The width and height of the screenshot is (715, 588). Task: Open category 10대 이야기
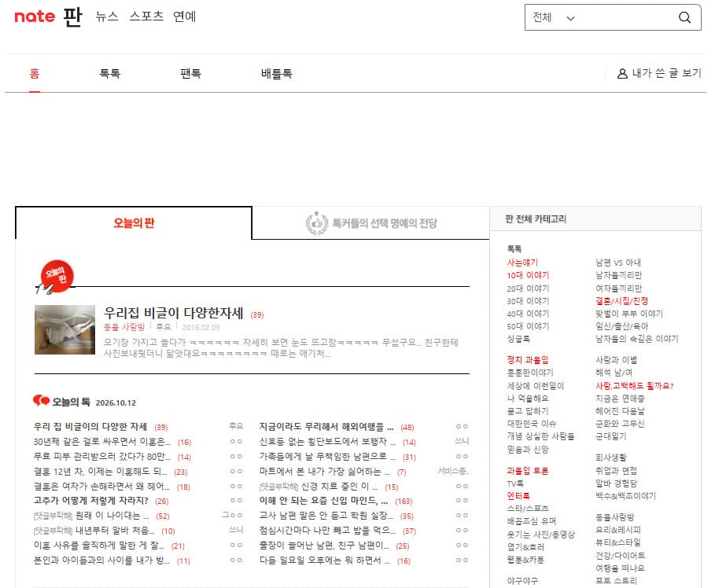click(528, 275)
